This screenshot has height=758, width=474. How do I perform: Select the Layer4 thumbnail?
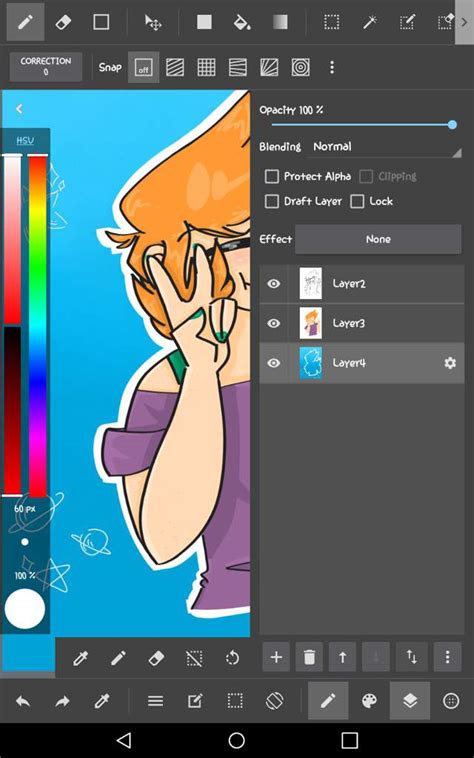pos(311,363)
